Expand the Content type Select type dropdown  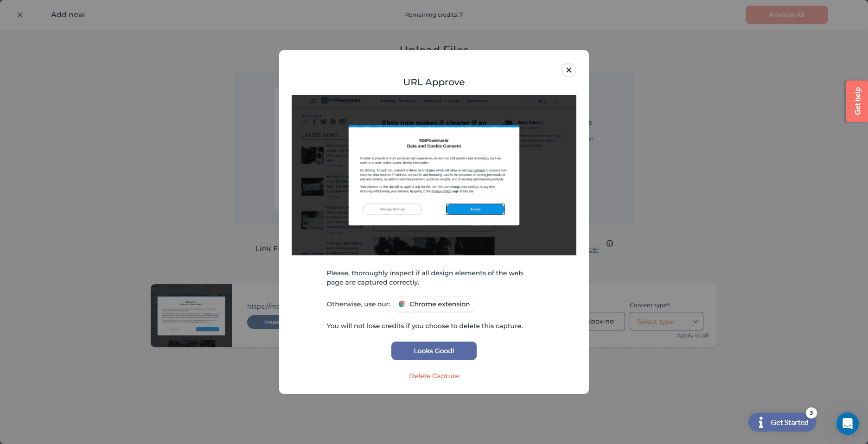666,321
